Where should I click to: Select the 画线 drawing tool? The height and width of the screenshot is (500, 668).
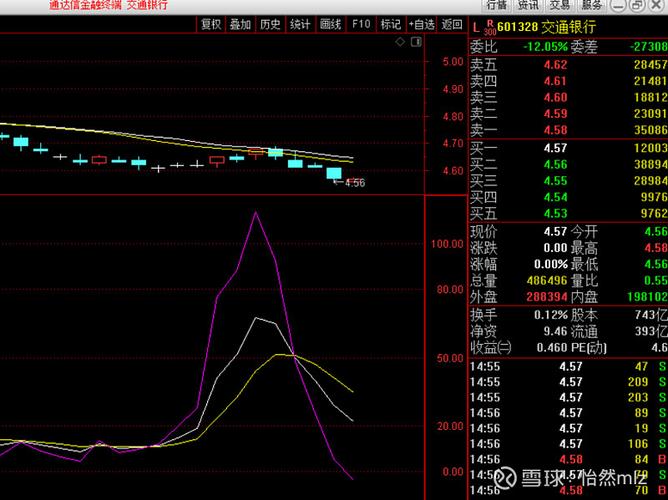click(331, 24)
